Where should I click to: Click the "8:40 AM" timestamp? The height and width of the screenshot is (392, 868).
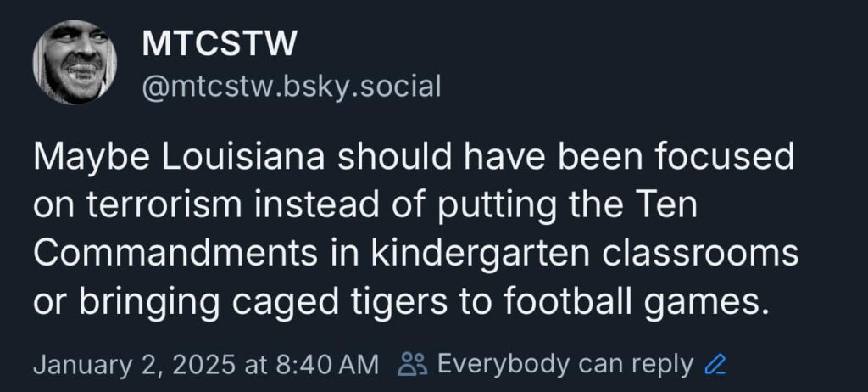point(325,365)
